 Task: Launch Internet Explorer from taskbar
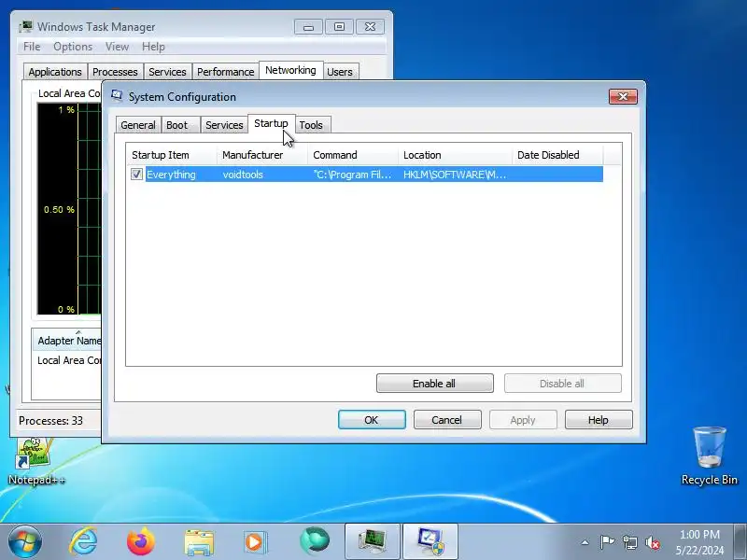pyautogui.click(x=84, y=541)
